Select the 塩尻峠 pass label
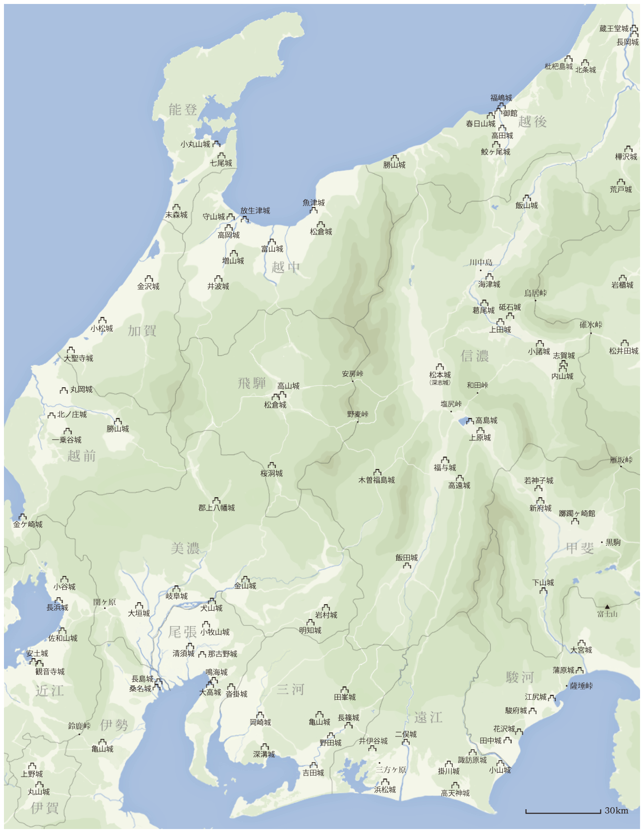Image resolution: width=644 pixels, height=833 pixels. click(451, 404)
